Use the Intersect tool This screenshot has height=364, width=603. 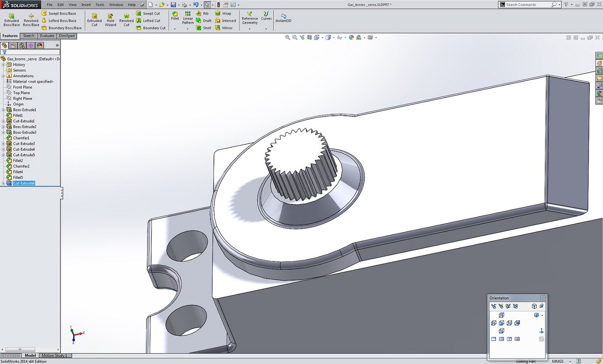click(226, 21)
